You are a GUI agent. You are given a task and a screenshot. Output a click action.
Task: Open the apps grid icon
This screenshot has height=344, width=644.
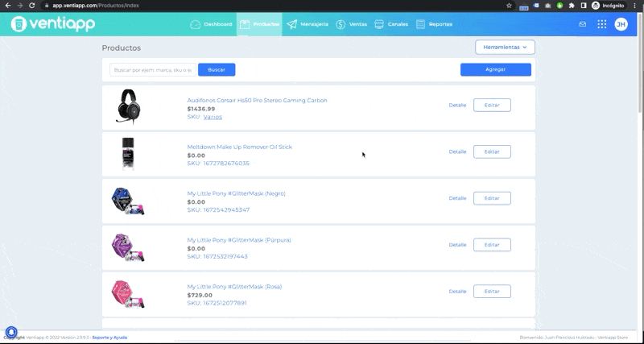[x=601, y=24]
